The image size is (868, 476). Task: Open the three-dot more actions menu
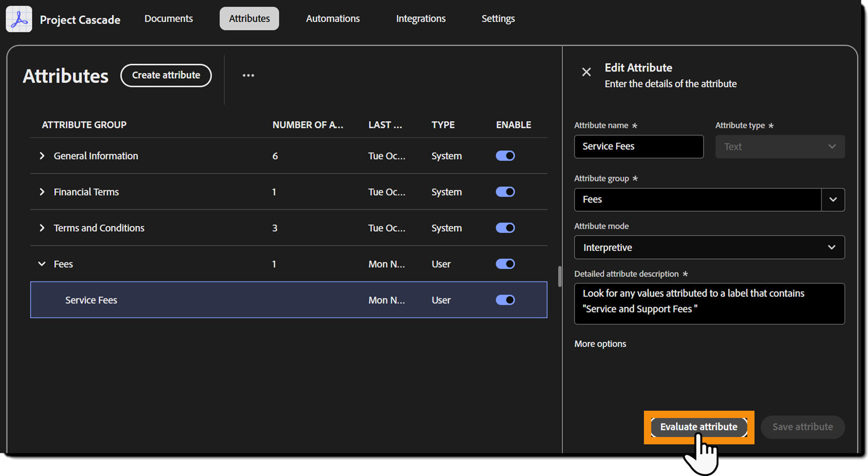[248, 75]
